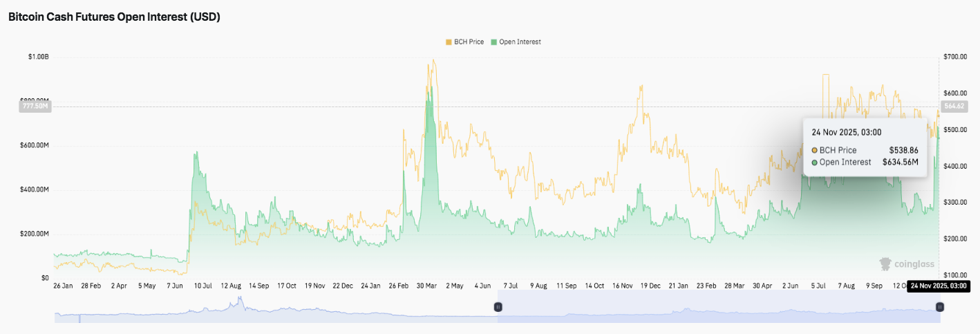Screen dimensions: 980x334
Task: Toggle the BCH Price legend series
Action: [468, 42]
